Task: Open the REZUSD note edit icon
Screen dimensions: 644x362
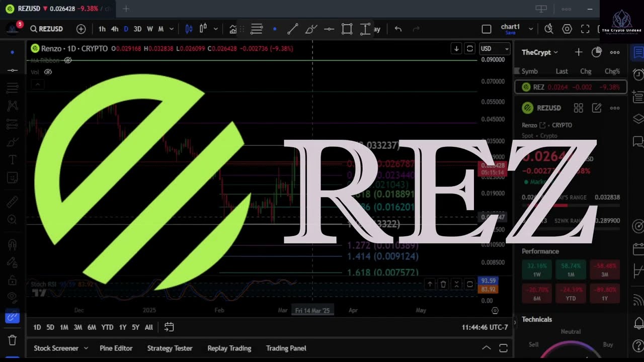Action: click(x=597, y=108)
